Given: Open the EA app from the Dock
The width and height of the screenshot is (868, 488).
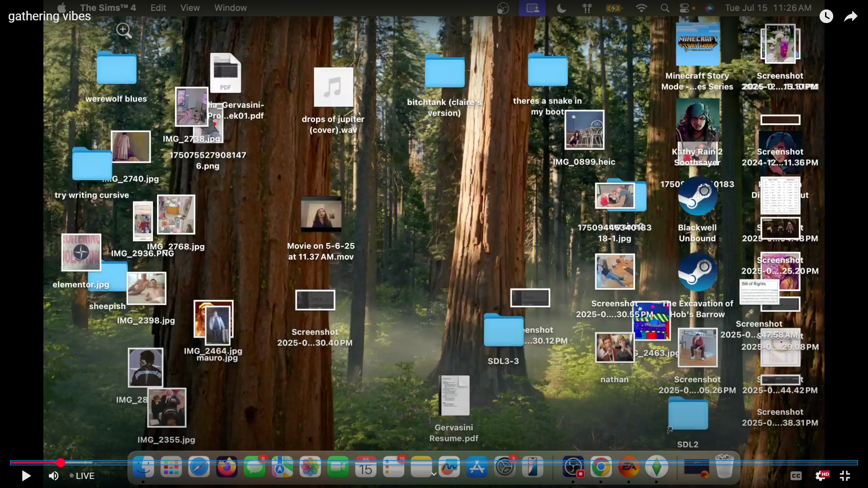Looking at the screenshot, I should [629, 467].
